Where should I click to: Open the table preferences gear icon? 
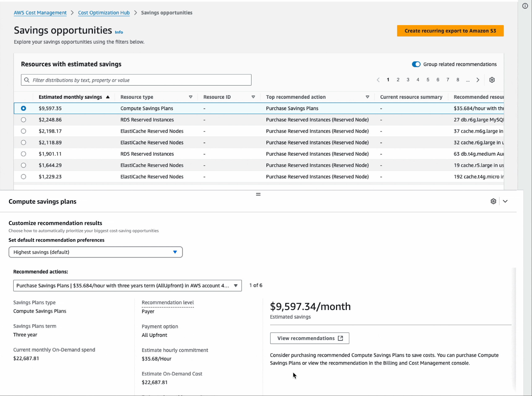coord(492,80)
